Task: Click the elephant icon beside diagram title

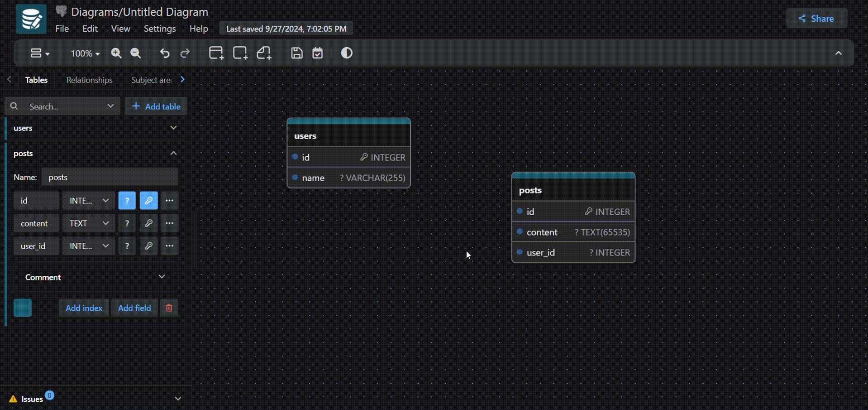Action: [x=61, y=11]
